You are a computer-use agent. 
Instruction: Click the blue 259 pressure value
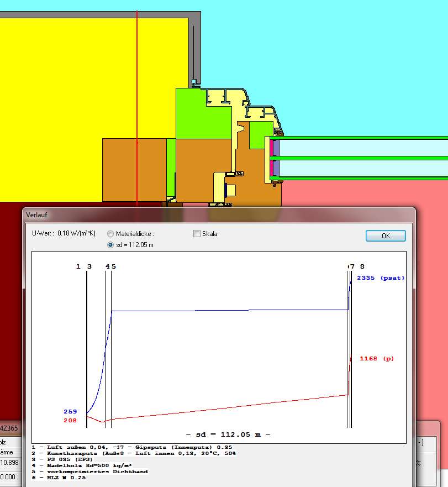(70, 411)
